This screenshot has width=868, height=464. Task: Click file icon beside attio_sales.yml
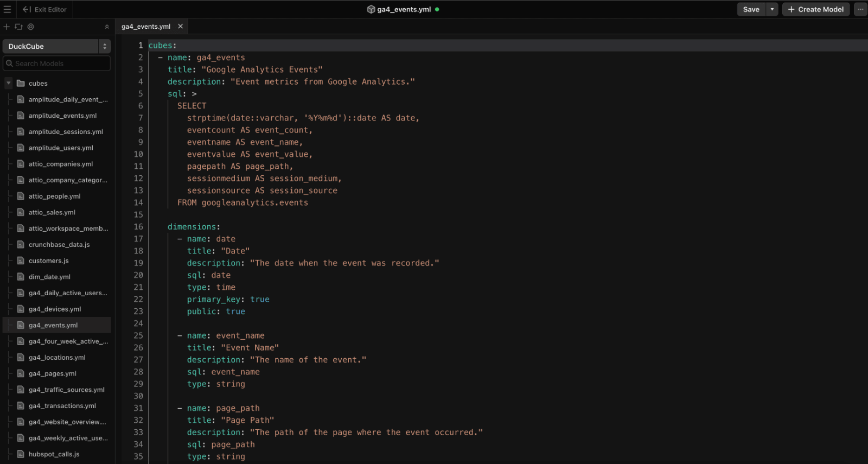(21, 212)
